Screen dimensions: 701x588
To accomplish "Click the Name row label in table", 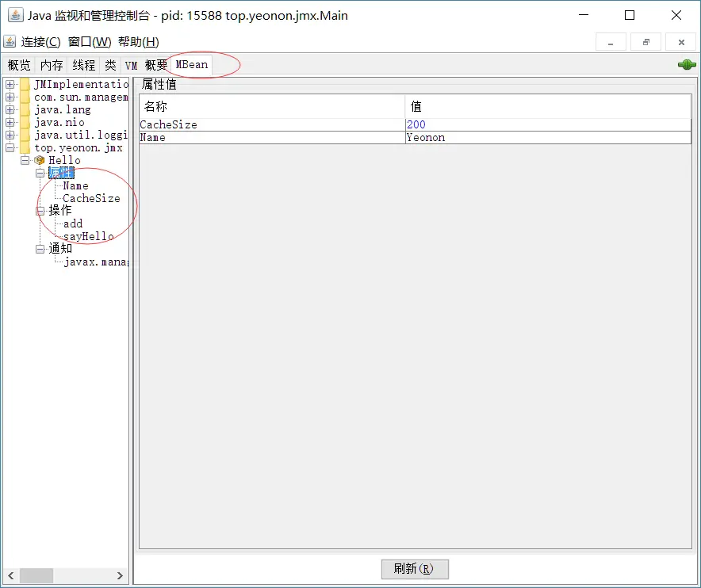I will [272, 138].
